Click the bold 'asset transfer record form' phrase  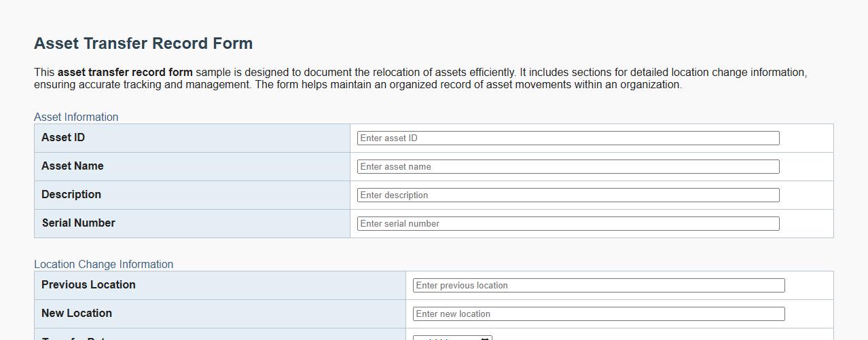(125, 72)
